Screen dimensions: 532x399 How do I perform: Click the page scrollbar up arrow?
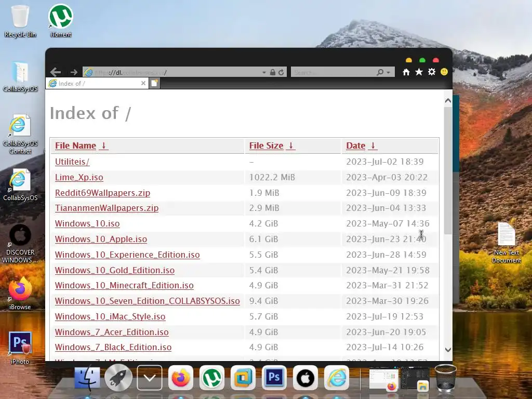coord(448,100)
